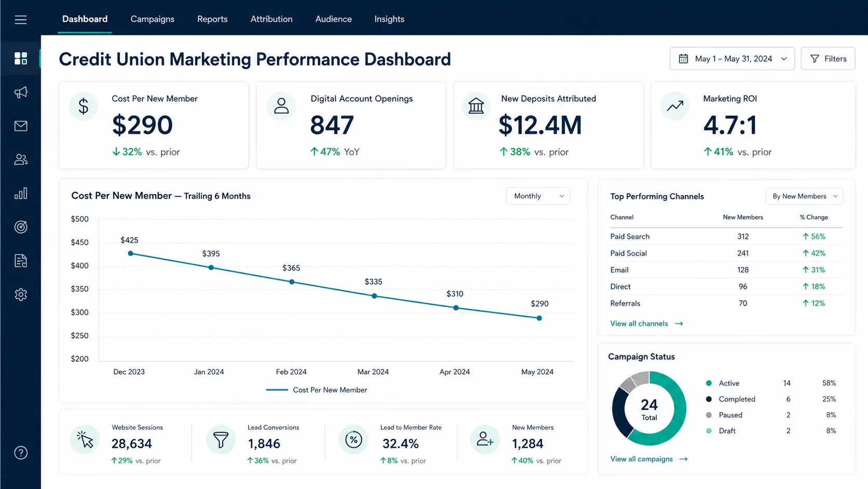Click the Dec 2023 $425 chart point
This screenshot has width=868, height=489.
pyautogui.click(x=131, y=254)
